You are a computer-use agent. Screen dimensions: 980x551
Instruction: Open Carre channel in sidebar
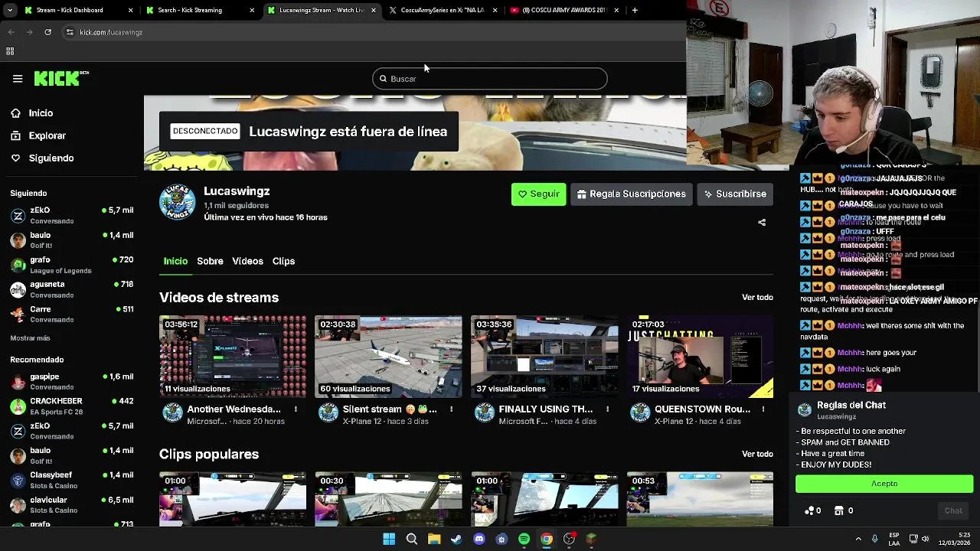pyautogui.click(x=71, y=314)
